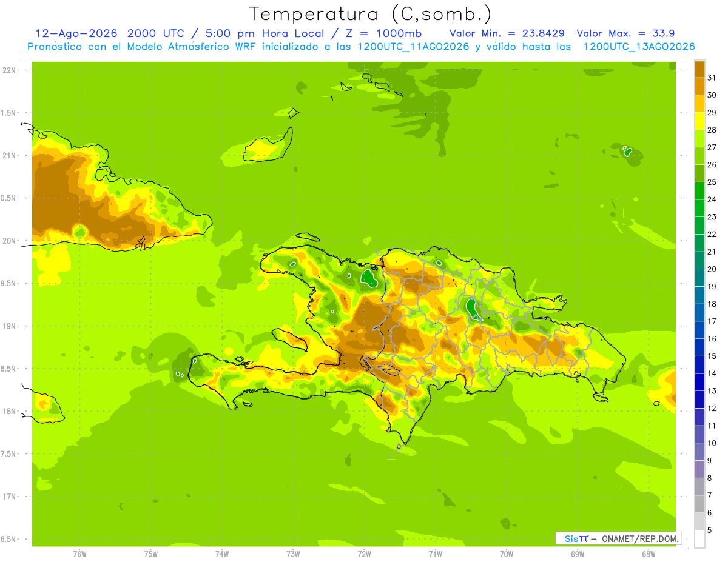Click the legend swatch between 26 and 27
The width and height of the screenshot is (728, 562).
coord(699,156)
